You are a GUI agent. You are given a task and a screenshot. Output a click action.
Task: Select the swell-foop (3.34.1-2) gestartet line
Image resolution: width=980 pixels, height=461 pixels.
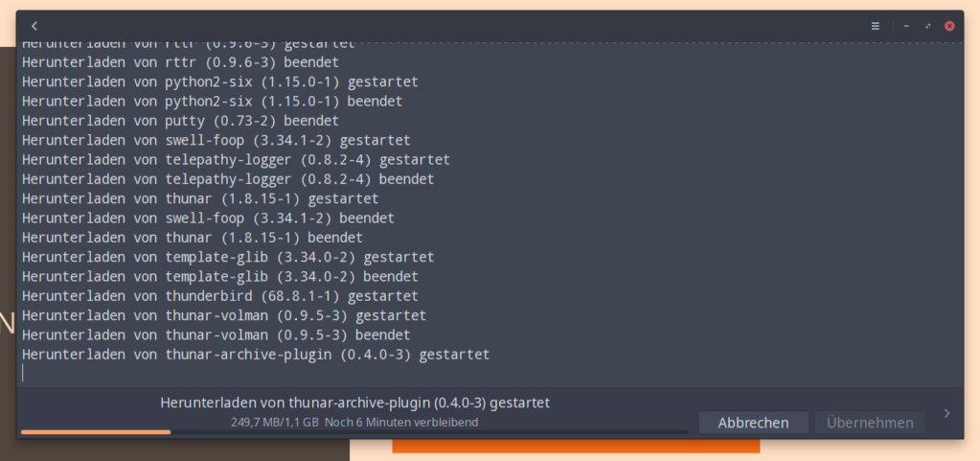tap(217, 140)
